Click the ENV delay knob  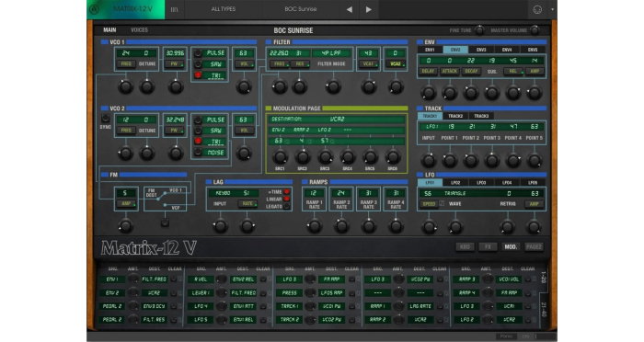[429, 93]
